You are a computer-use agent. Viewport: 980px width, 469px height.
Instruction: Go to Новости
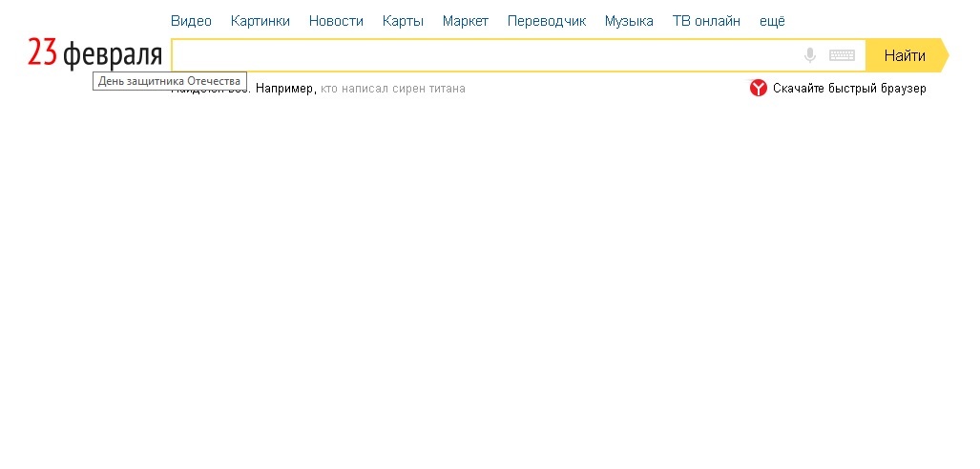click(336, 21)
